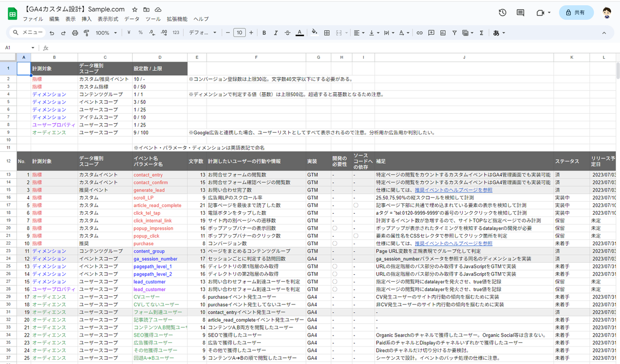Open the データ menu

pyautogui.click(x=132, y=19)
